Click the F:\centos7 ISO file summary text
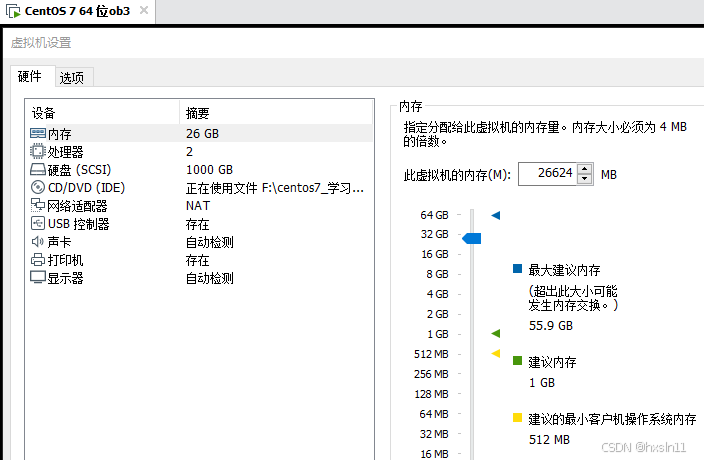Viewport: 704px width, 460px height. (275, 188)
